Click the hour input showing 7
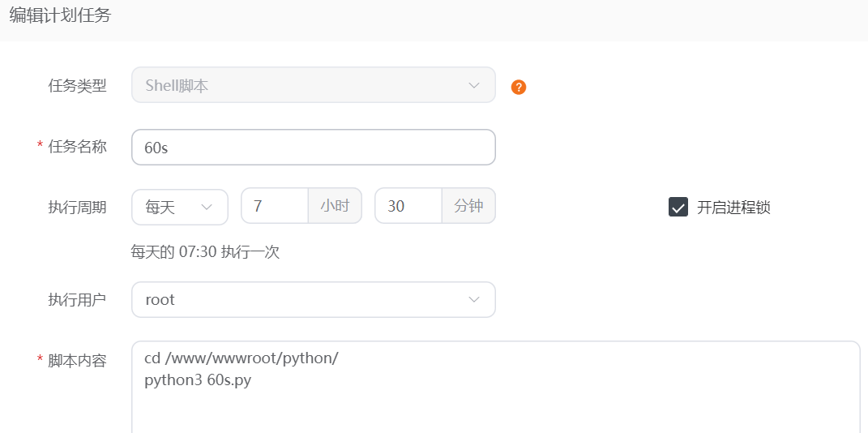The height and width of the screenshot is (433, 868). [275, 207]
